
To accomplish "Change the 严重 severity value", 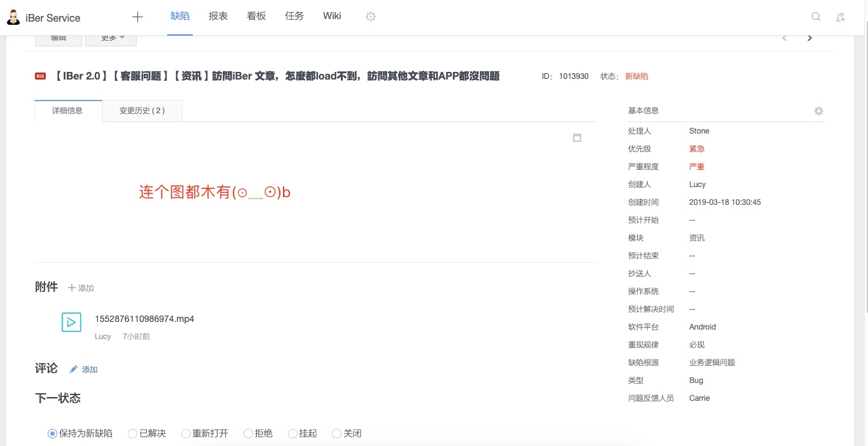I will (x=697, y=167).
